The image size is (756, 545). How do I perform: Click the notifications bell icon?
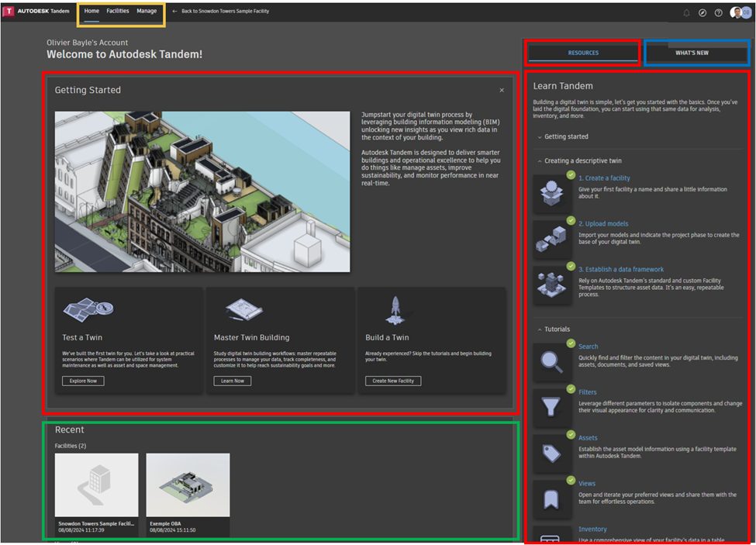686,12
